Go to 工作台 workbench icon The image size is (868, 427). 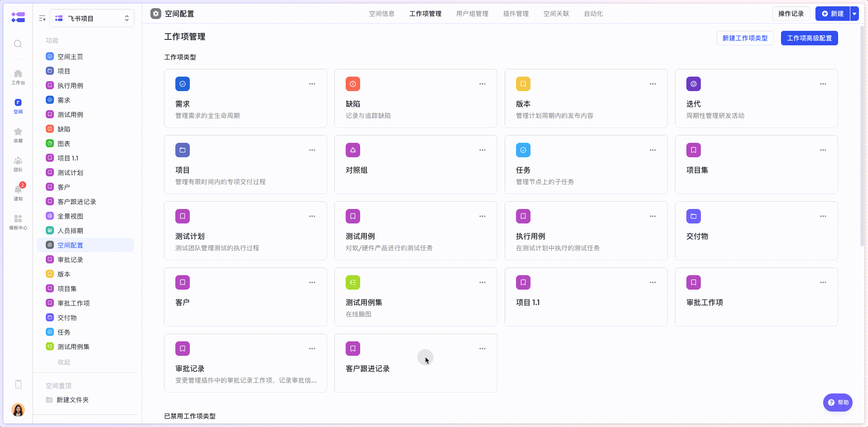[x=18, y=77]
